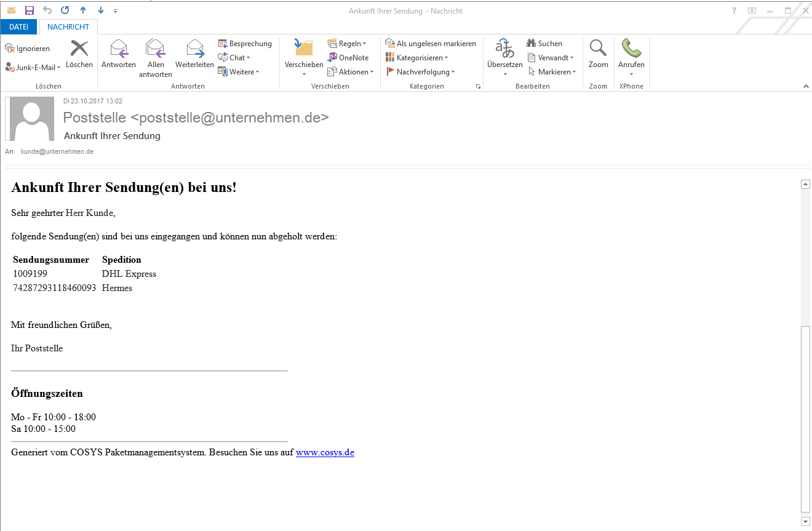
Task: Click the subject line Ankunft Ihrer Sendung
Action: (x=112, y=136)
